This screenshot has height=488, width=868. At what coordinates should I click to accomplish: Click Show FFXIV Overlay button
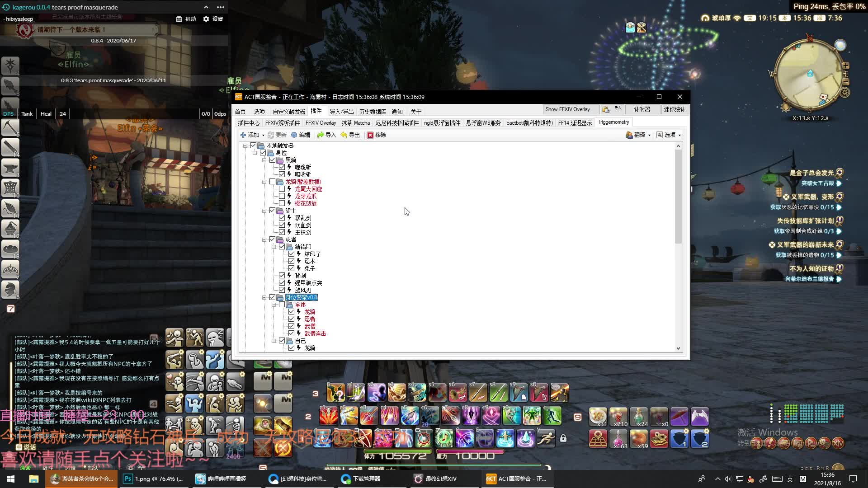coord(567,109)
